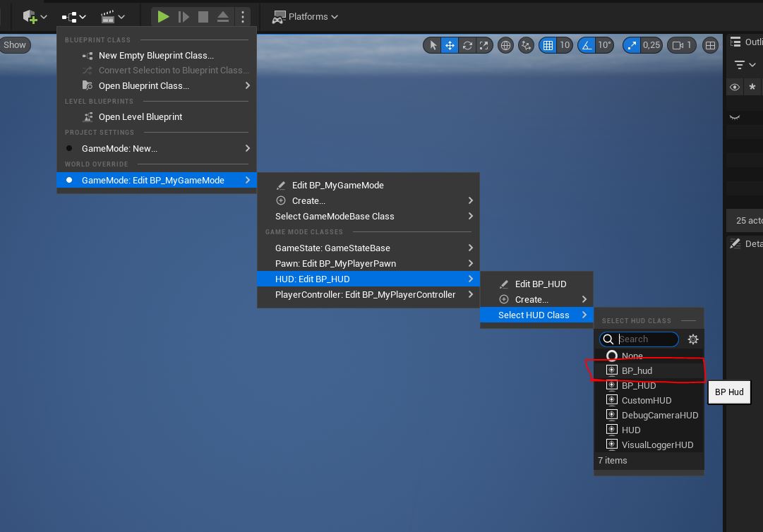The width and height of the screenshot is (763, 532).
Task: Open the class picker settings gear
Action: click(x=693, y=339)
